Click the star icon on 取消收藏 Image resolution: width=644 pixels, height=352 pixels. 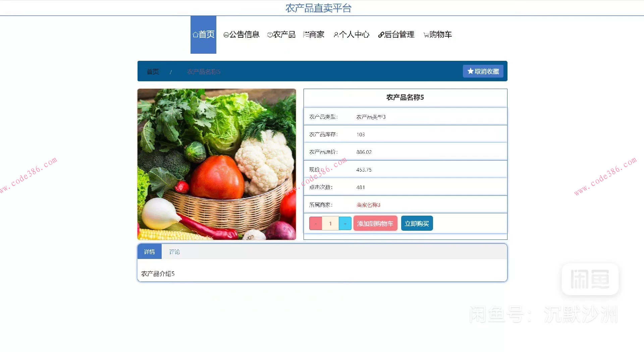click(x=470, y=71)
